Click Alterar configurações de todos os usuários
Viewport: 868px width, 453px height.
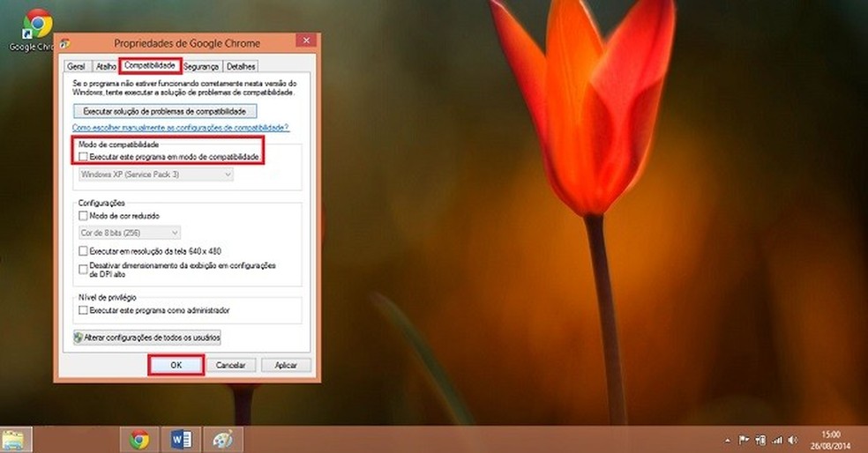point(146,338)
